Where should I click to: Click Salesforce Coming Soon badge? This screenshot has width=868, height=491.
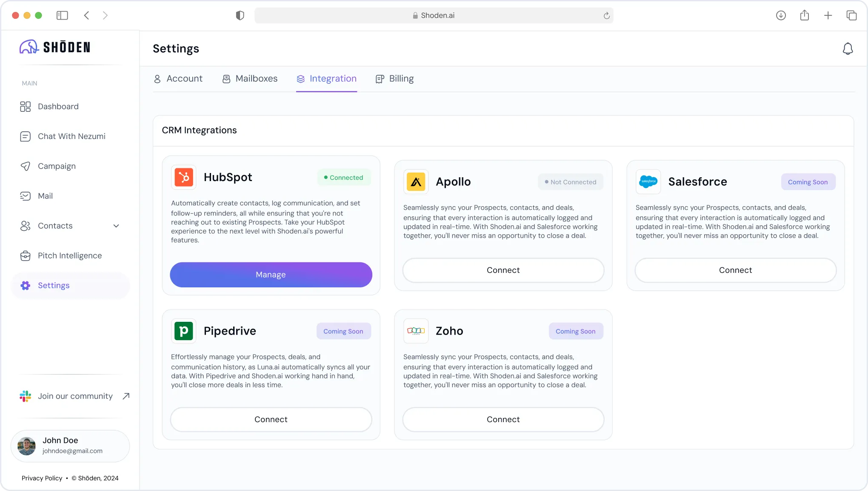click(808, 182)
